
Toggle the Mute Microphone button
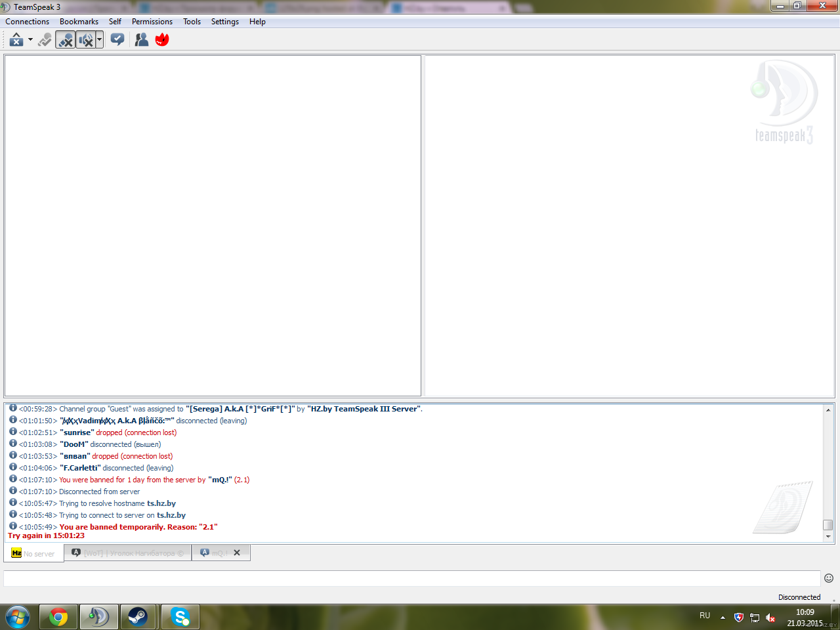[66, 40]
